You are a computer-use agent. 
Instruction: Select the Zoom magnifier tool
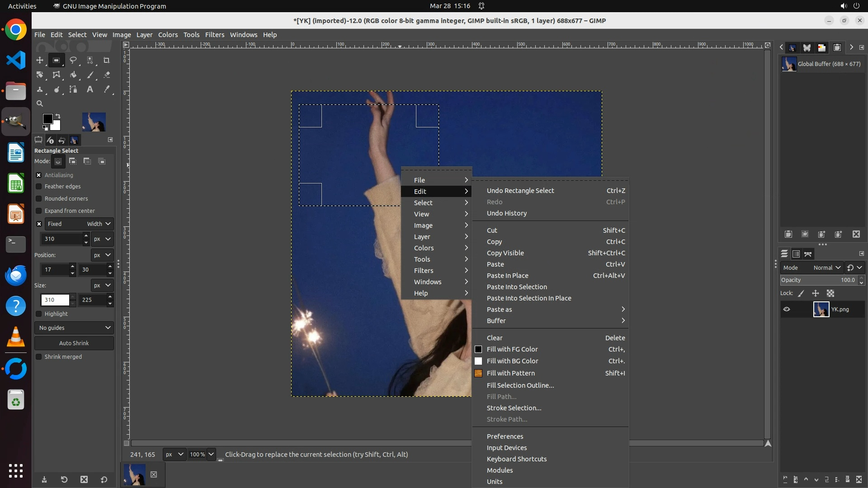coord(40,103)
